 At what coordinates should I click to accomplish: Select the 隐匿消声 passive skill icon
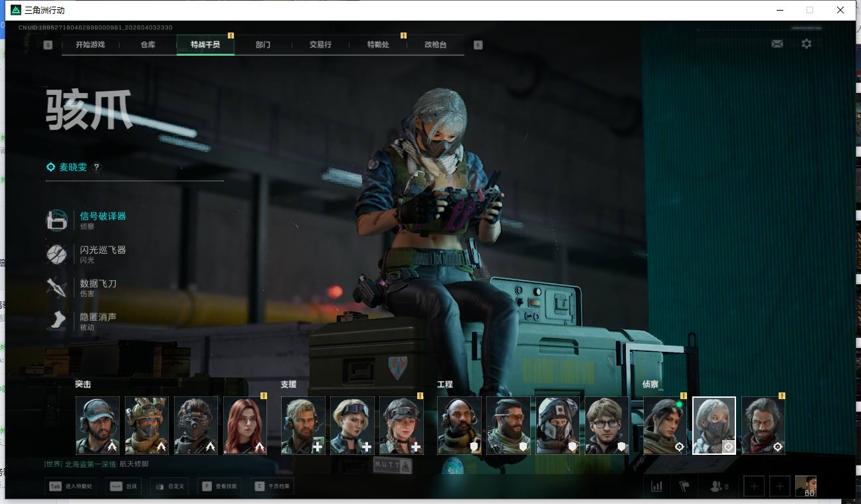pyautogui.click(x=56, y=321)
